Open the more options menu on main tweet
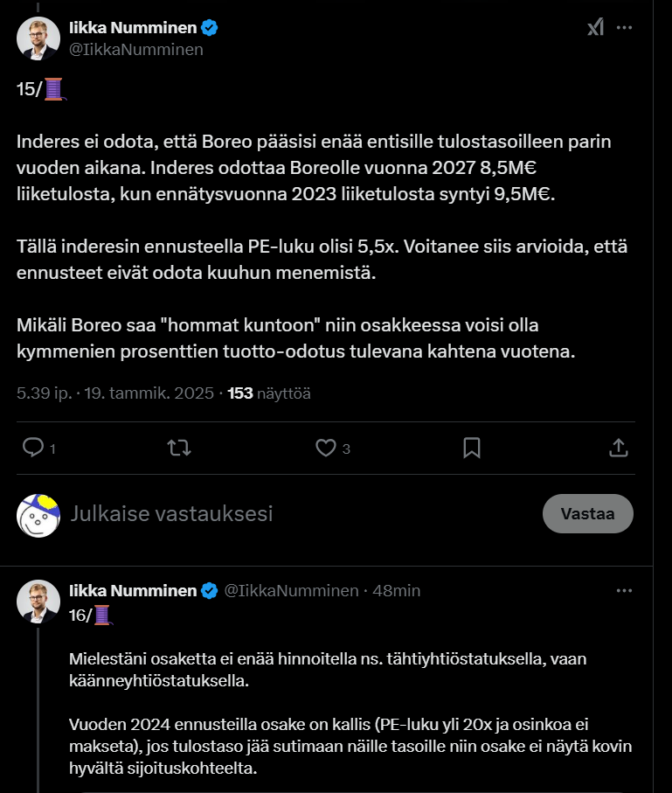 pyautogui.click(x=624, y=27)
